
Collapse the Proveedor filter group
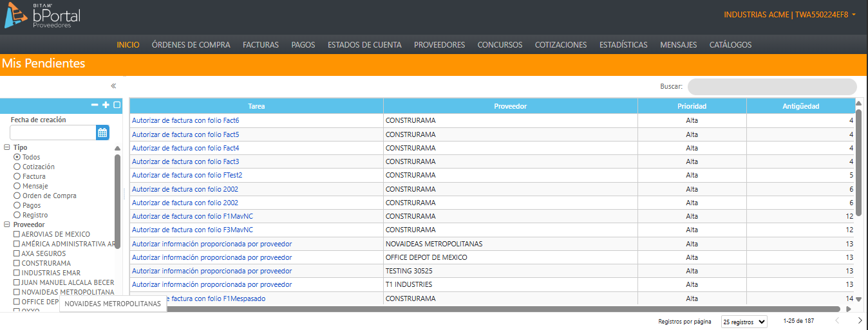point(6,225)
